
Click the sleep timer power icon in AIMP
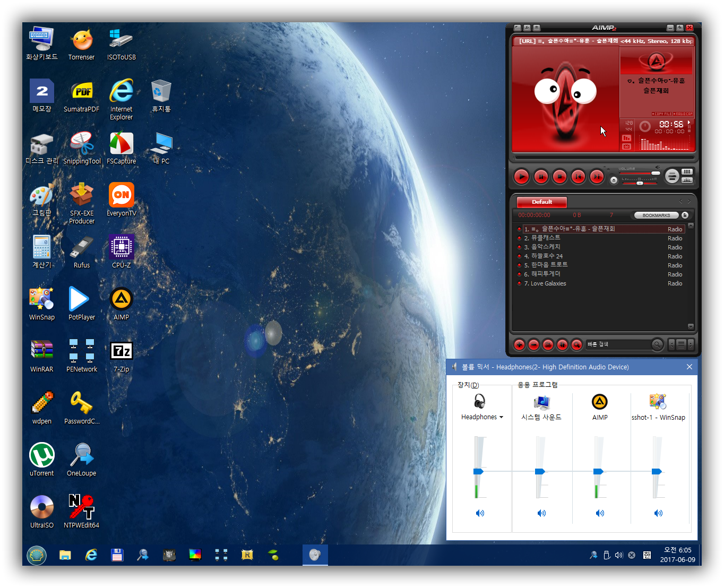click(x=645, y=126)
